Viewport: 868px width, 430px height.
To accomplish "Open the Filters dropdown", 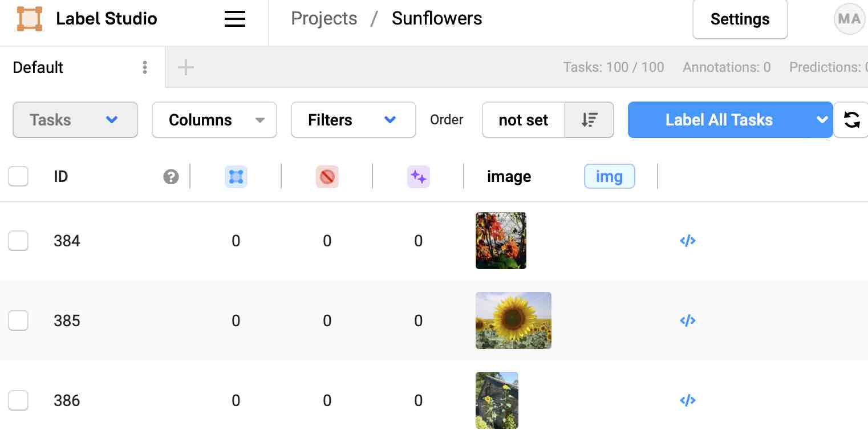I will coord(354,120).
